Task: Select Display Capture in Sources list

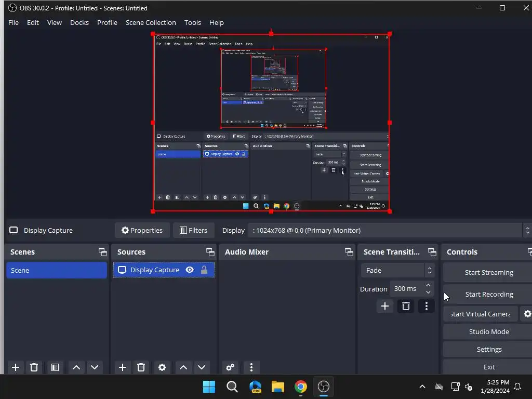Action: coord(164,270)
